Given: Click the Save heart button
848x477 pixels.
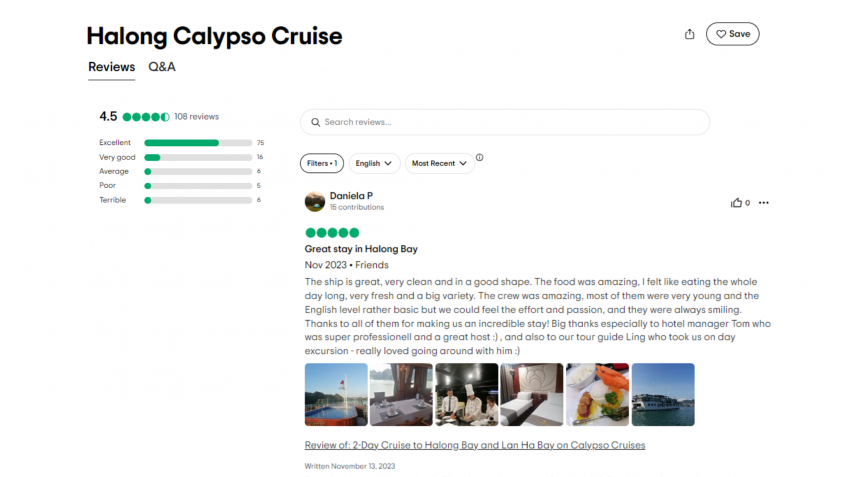Looking at the screenshot, I should 732,34.
